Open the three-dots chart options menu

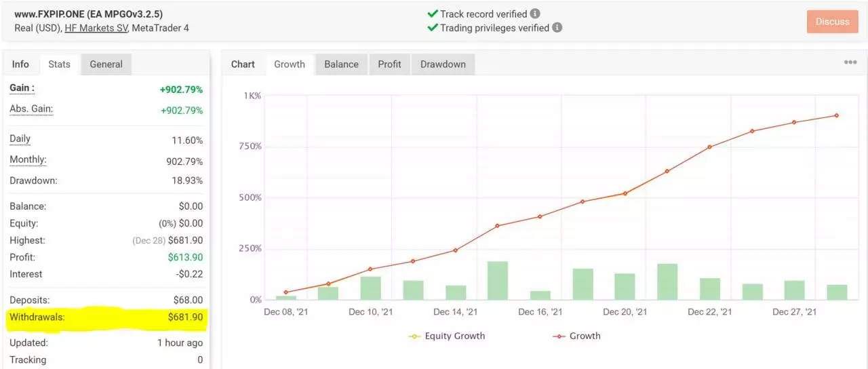pos(850,62)
